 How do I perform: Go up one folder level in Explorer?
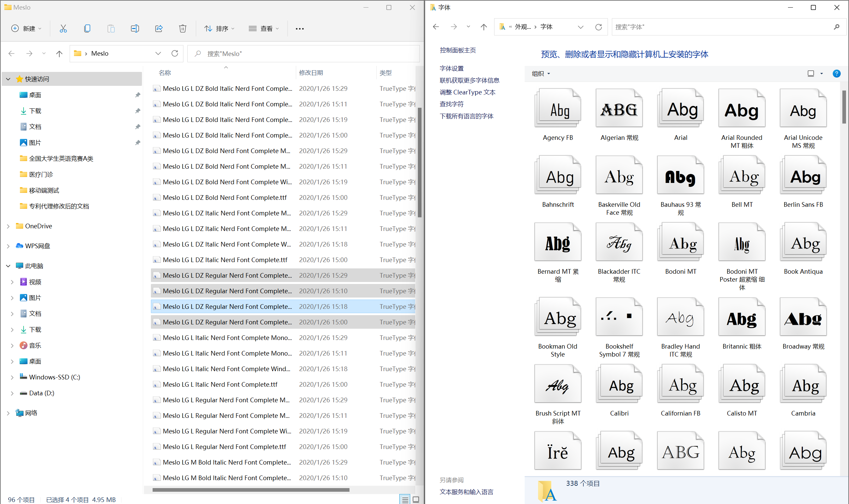tap(59, 53)
